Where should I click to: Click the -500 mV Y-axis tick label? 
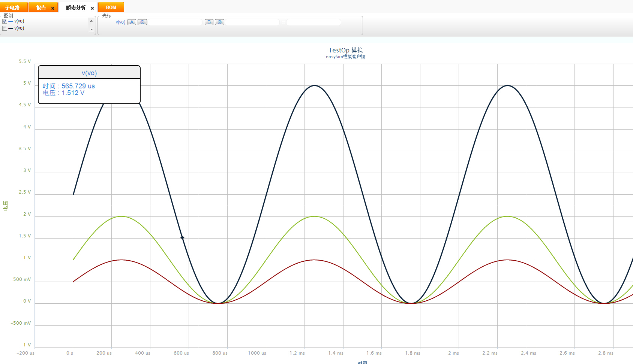tap(21, 323)
